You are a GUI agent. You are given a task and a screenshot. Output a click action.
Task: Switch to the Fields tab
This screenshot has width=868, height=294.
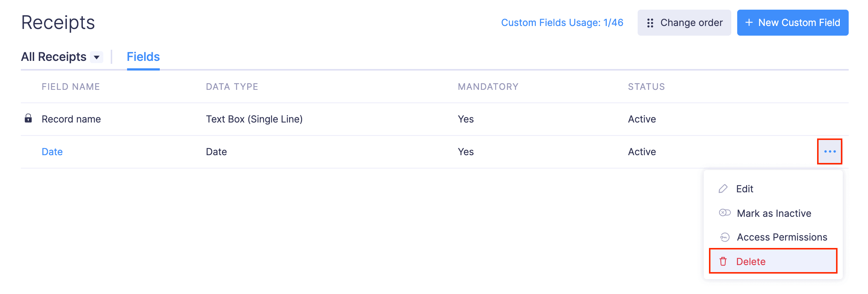[143, 57]
